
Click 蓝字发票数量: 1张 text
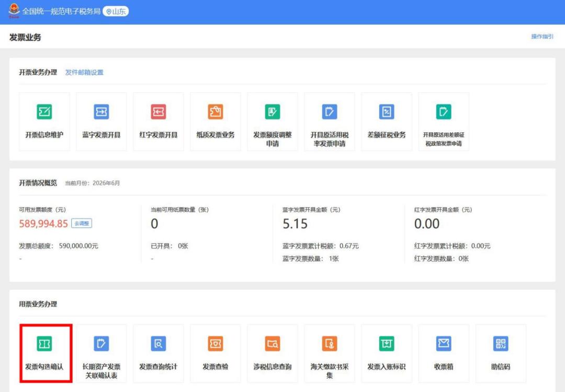(311, 259)
